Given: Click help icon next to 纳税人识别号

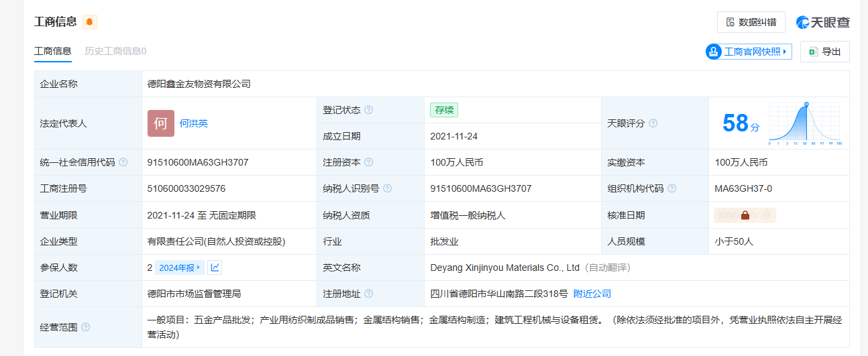Looking at the screenshot, I should click(x=387, y=188).
